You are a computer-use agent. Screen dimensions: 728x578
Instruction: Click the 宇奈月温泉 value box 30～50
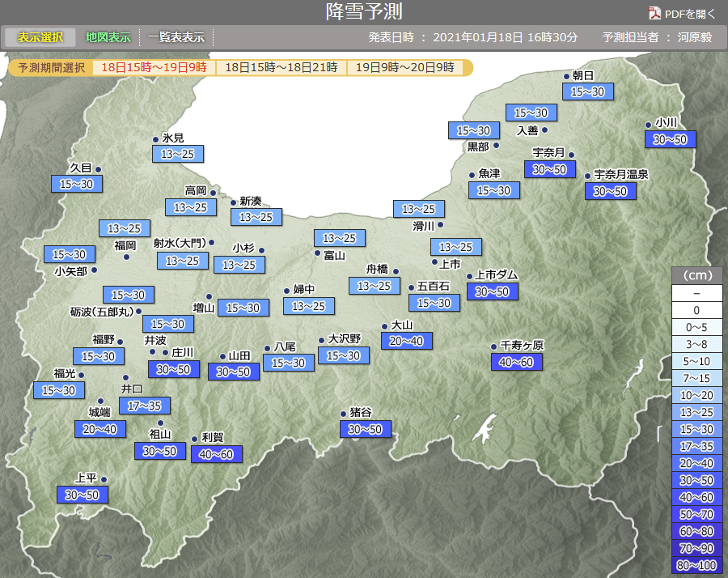[610, 191]
